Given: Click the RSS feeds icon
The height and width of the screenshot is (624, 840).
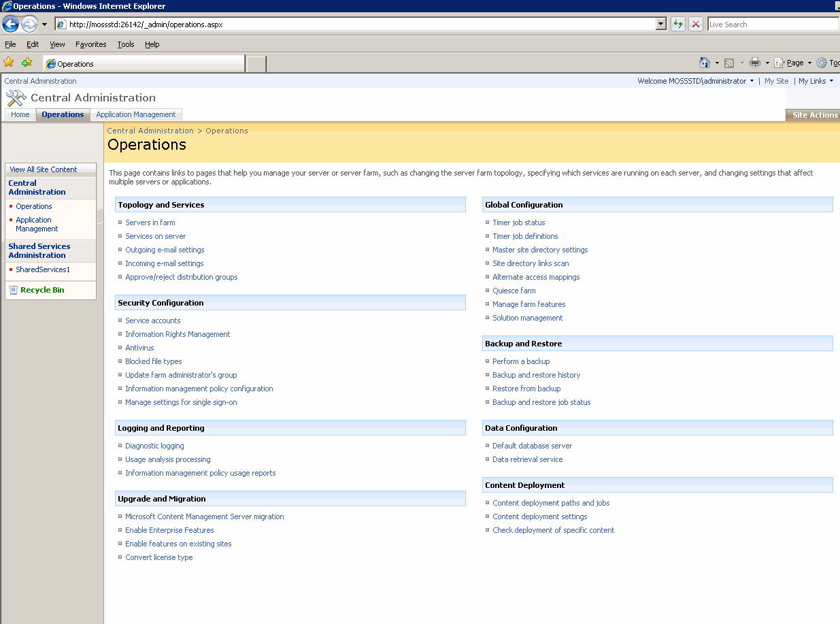Looking at the screenshot, I should (x=729, y=63).
